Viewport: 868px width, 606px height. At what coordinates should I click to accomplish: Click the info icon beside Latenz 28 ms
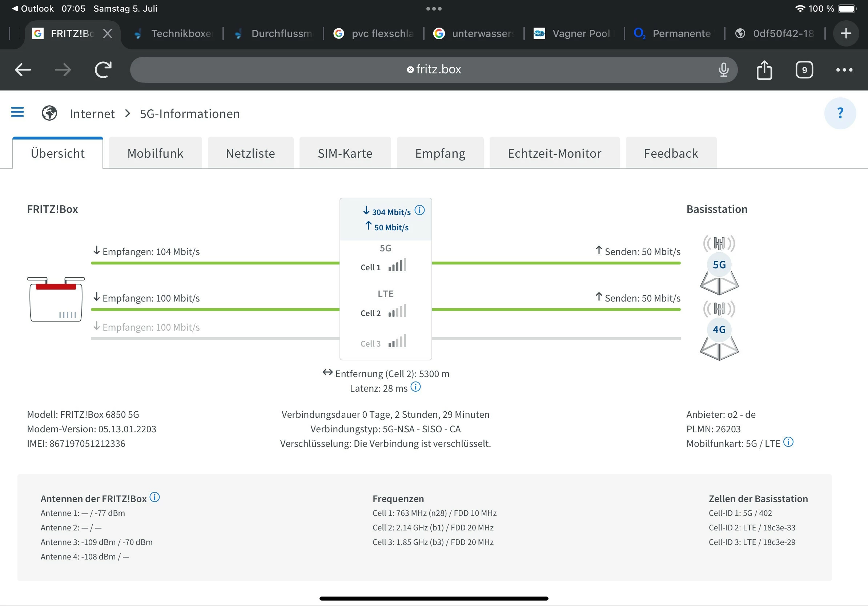click(x=415, y=387)
